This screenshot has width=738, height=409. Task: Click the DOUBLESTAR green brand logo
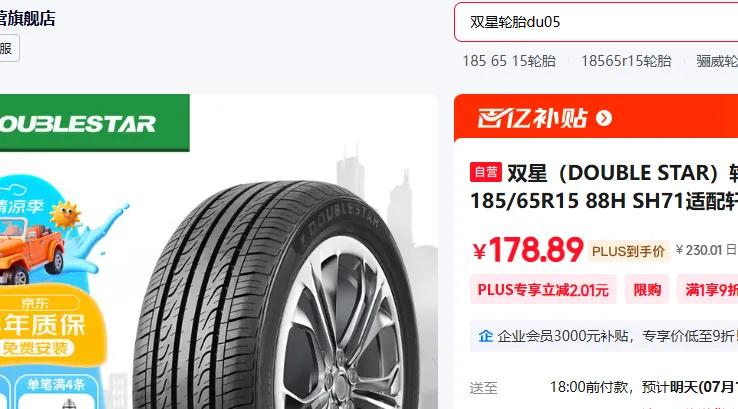(95, 123)
